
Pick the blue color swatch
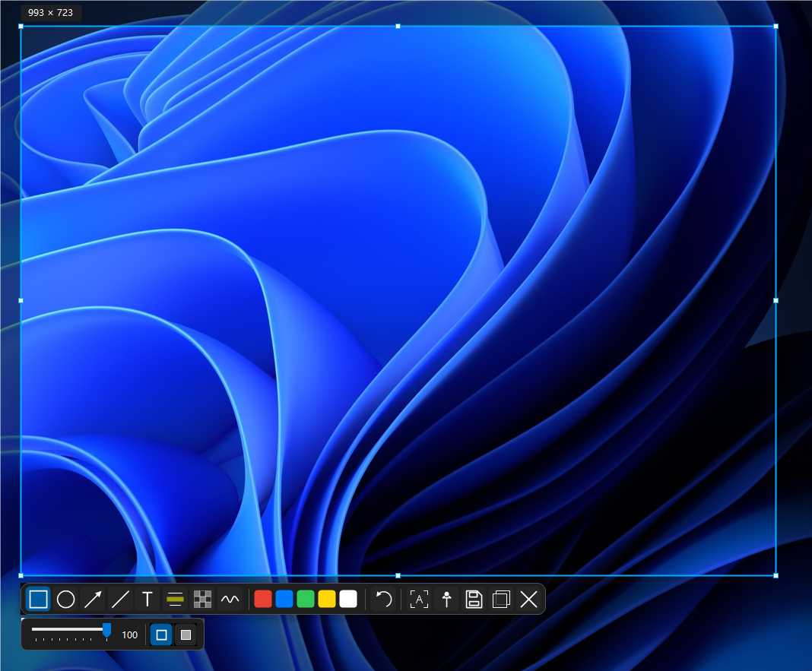(x=284, y=599)
